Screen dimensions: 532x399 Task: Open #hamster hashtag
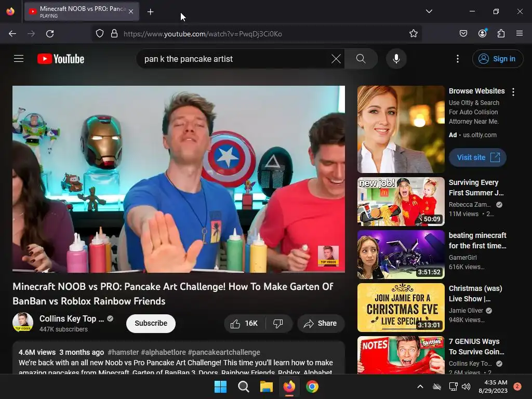(123, 352)
